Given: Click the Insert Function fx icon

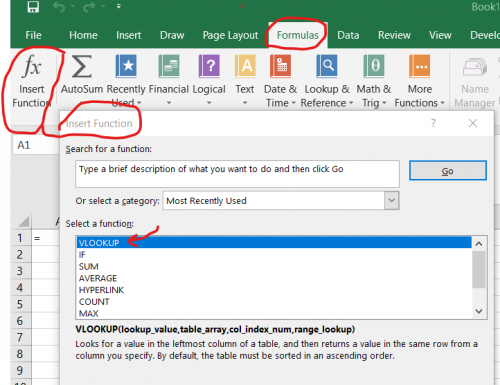Looking at the screenshot, I should (x=32, y=66).
